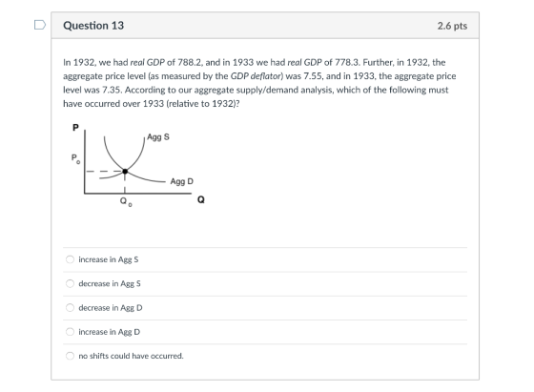The height and width of the screenshot is (392, 534).
Task: Click the dashed price line in the graph
Action: click(104, 172)
